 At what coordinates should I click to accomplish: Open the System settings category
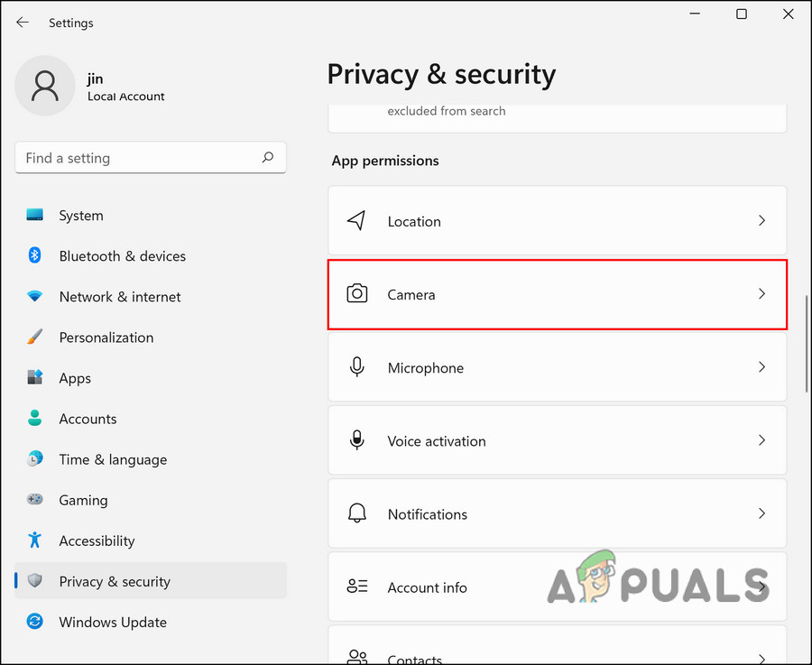point(81,216)
